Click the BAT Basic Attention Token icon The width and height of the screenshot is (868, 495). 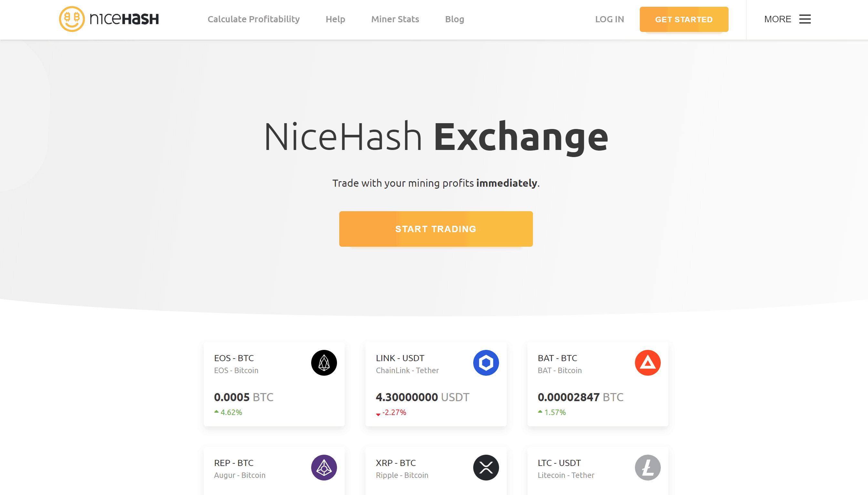click(648, 363)
